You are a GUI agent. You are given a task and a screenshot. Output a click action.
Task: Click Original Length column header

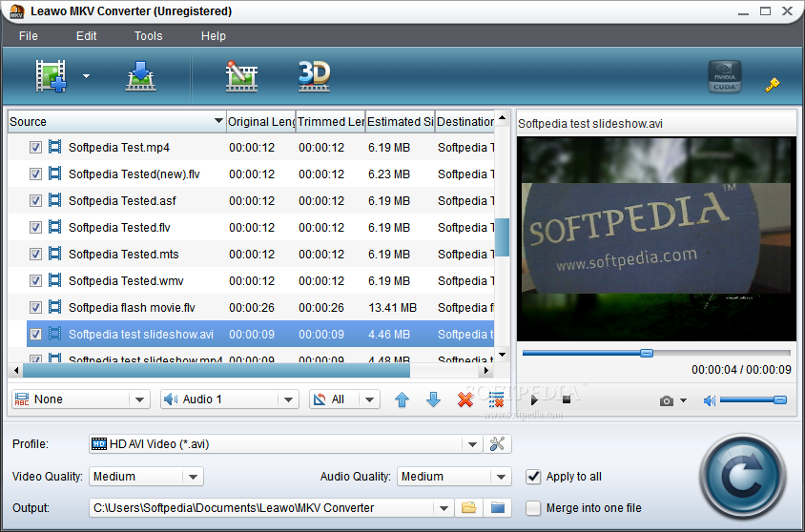[261, 122]
